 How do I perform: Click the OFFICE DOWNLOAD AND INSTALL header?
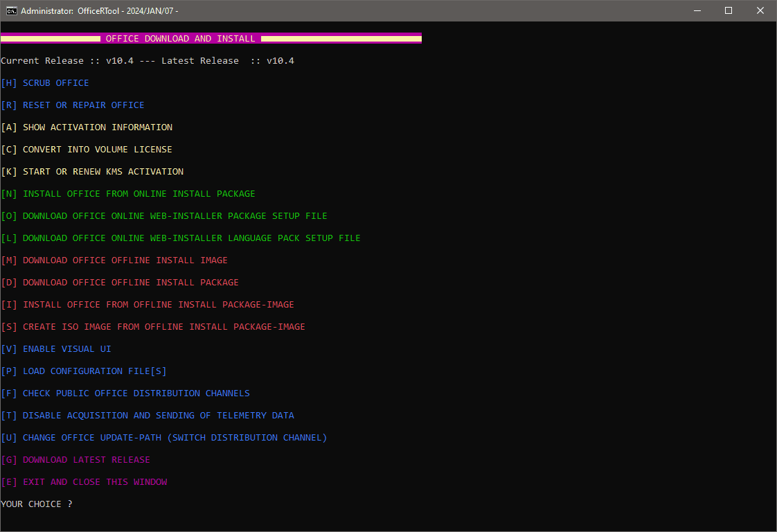pyautogui.click(x=211, y=38)
